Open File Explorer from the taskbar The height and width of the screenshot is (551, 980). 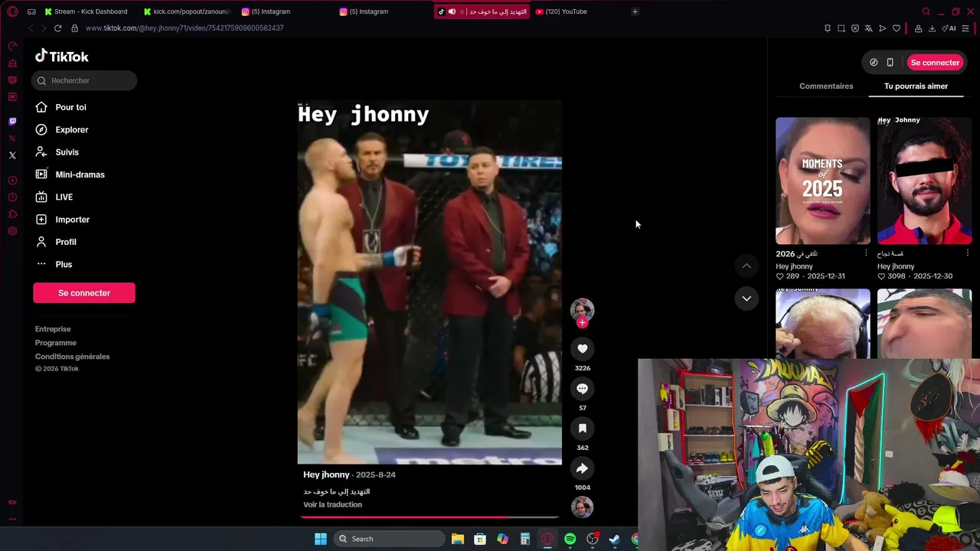click(x=458, y=539)
